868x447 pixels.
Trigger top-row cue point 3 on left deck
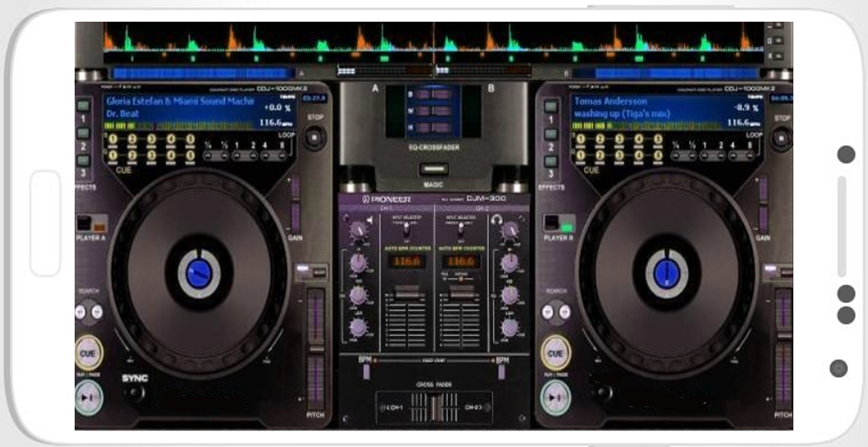(x=152, y=139)
